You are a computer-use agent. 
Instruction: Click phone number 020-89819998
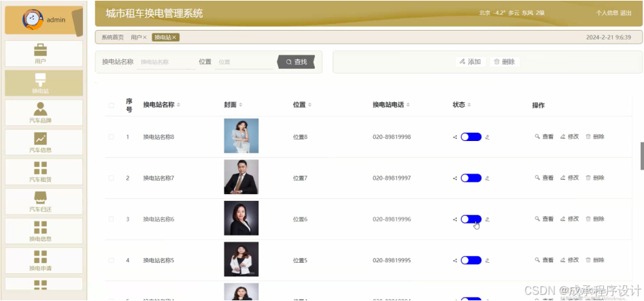click(x=392, y=137)
